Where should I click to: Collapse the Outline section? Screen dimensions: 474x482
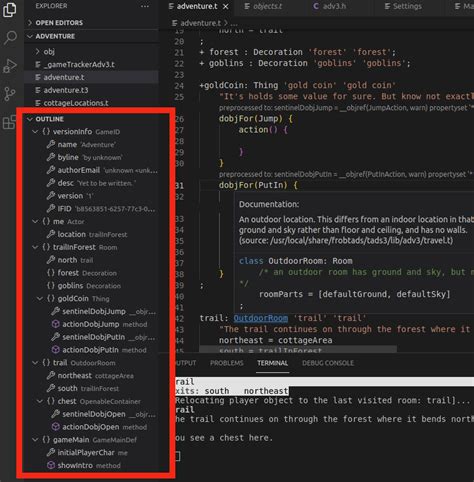(x=29, y=119)
